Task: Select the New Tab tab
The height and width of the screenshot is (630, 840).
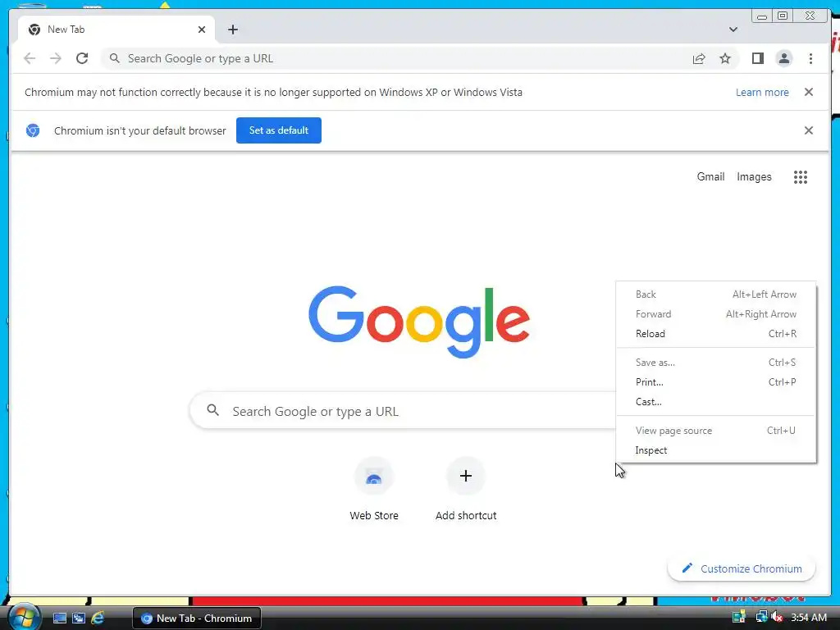Action: [x=116, y=30]
